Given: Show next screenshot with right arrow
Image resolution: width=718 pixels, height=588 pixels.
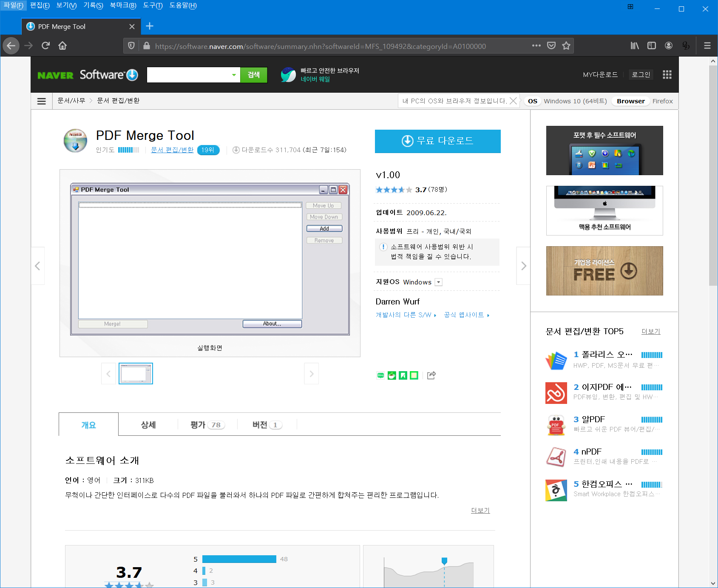Looking at the screenshot, I should pyautogui.click(x=523, y=266).
